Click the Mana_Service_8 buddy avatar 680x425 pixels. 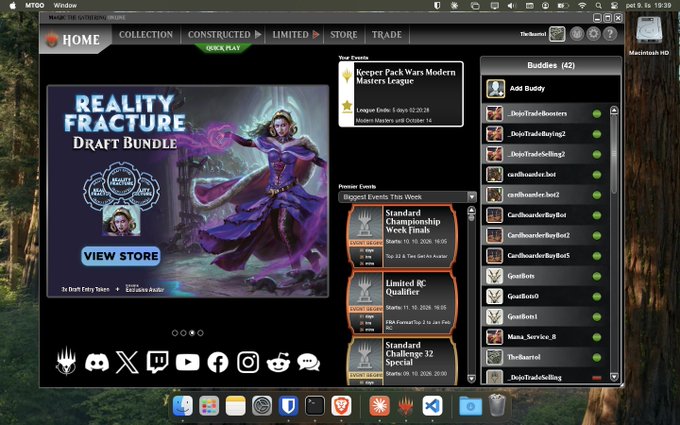pos(494,337)
